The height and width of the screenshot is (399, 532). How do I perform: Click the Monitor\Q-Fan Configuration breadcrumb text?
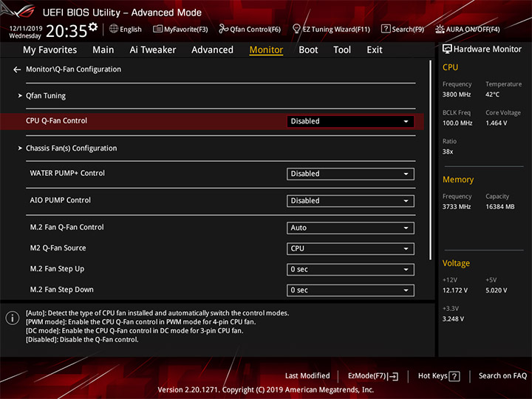tap(73, 69)
